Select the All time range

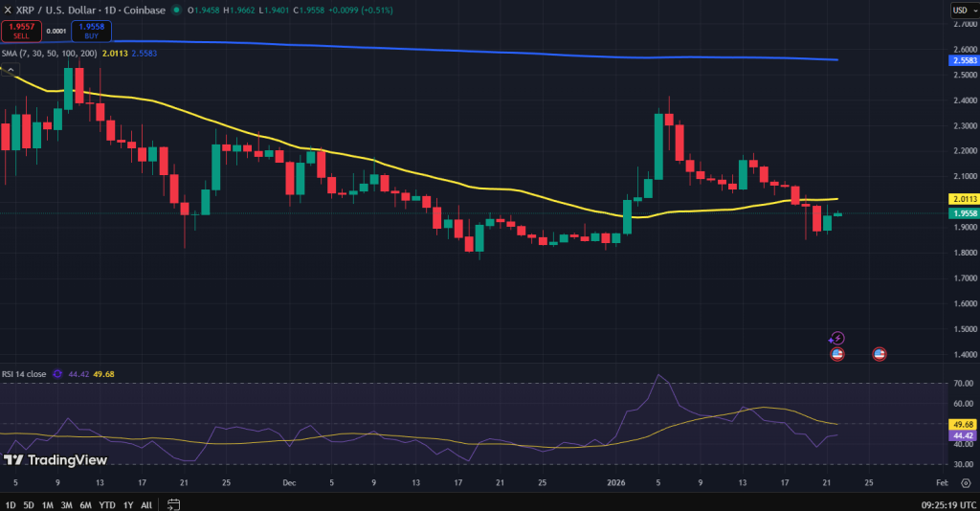[146, 504]
